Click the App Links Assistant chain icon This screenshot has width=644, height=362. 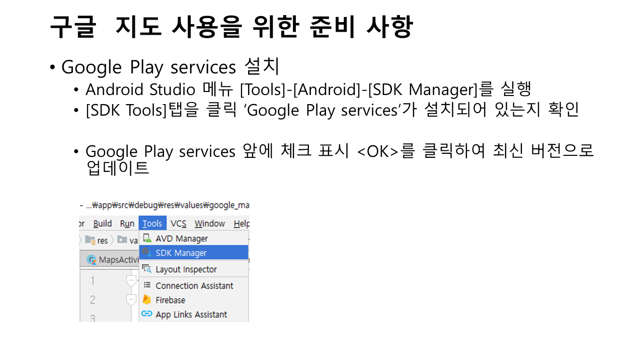tap(147, 314)
